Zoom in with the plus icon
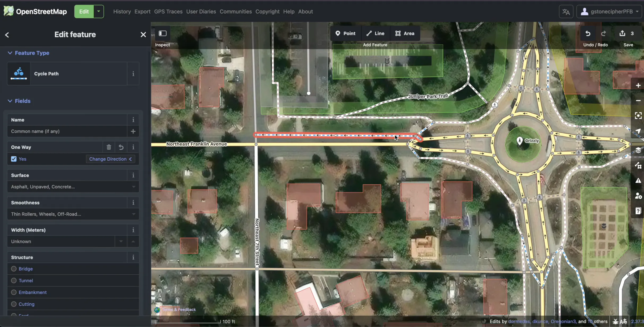644x327 pixels. tap(638, 85)
